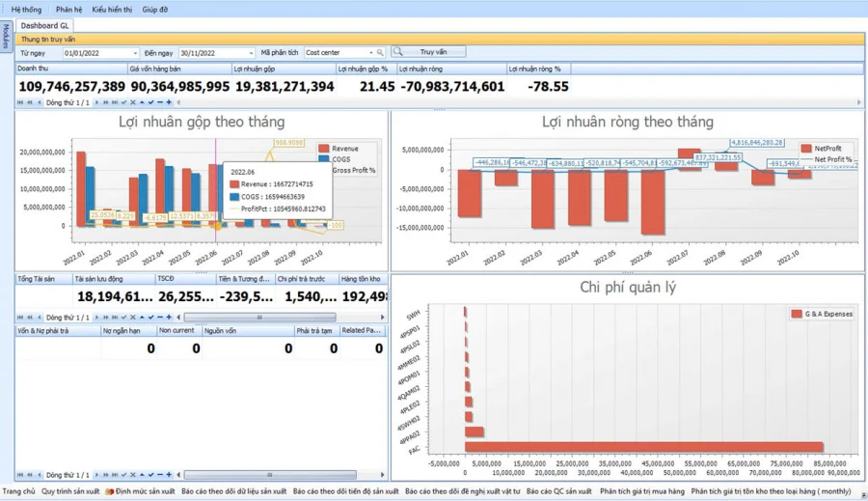Click the TSCĐ column header

pyautogui.click(x=185, y=279)
